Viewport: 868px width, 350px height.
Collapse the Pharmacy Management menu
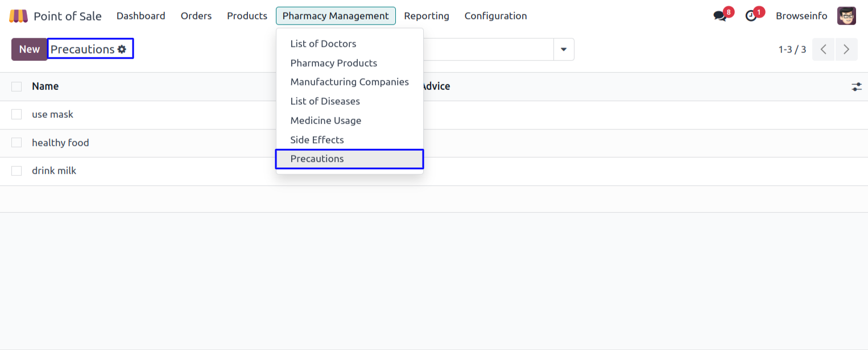(336, 16)
